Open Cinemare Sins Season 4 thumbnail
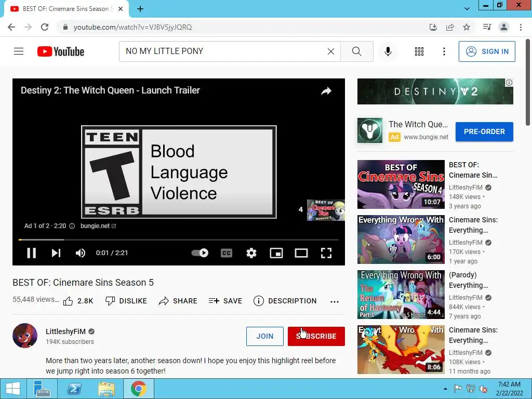Screen dimensions: 532x399 (401, 184)
